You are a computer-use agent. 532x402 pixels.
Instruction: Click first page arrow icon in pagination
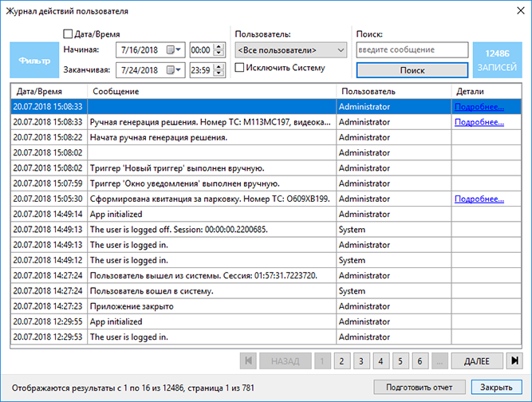pos(248,361)
